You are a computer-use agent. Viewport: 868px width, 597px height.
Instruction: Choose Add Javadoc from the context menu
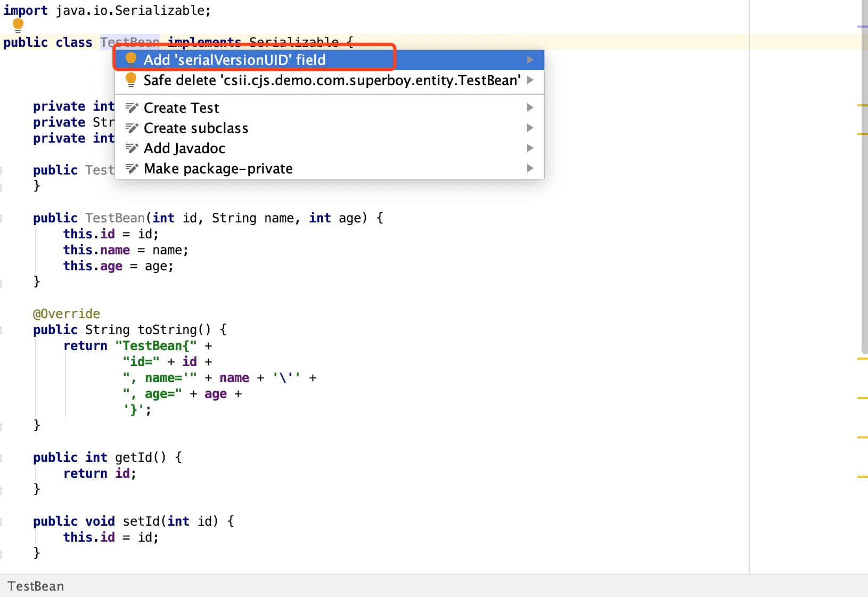click(x=184, y=148)
